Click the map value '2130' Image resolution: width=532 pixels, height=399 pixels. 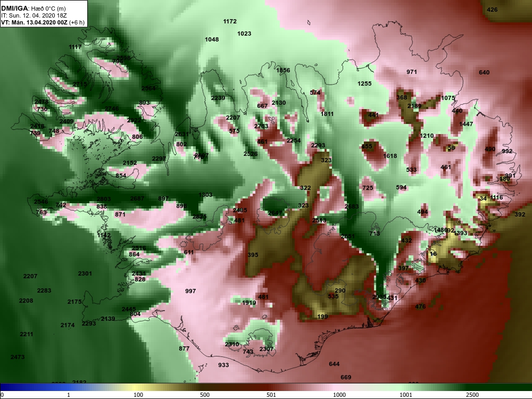pos(279,103)
